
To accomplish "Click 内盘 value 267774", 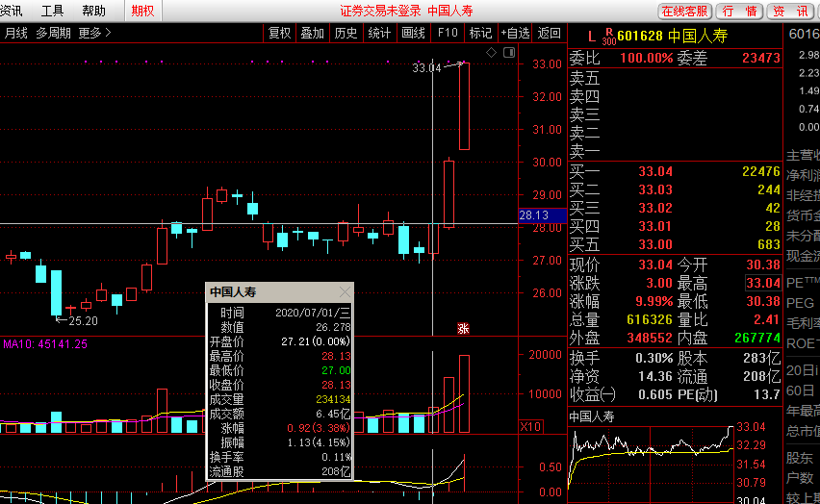I will (x=757, y=339).
